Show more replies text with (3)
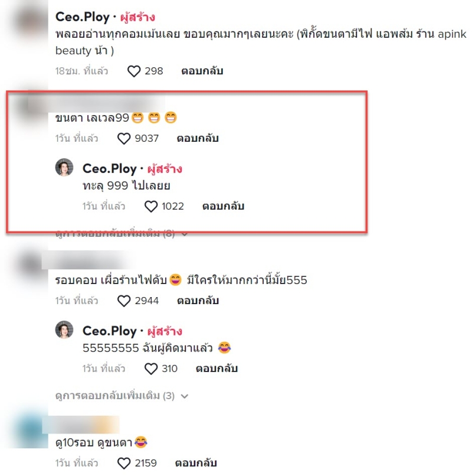 [x=115, y=396]
